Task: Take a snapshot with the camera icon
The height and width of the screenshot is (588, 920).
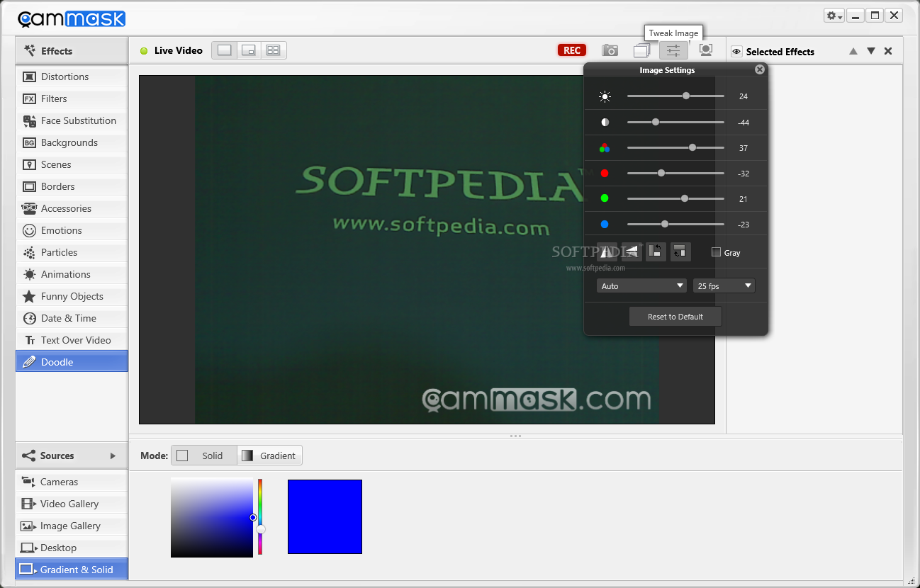Action: pyautogui.click(x=610, y=50)
